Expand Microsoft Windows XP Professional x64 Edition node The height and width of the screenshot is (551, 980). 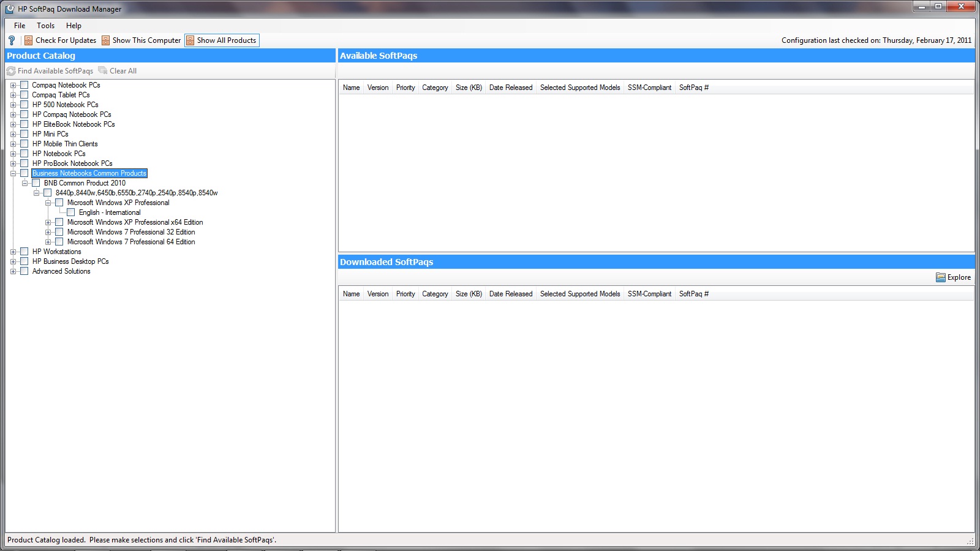click(48, 222)
